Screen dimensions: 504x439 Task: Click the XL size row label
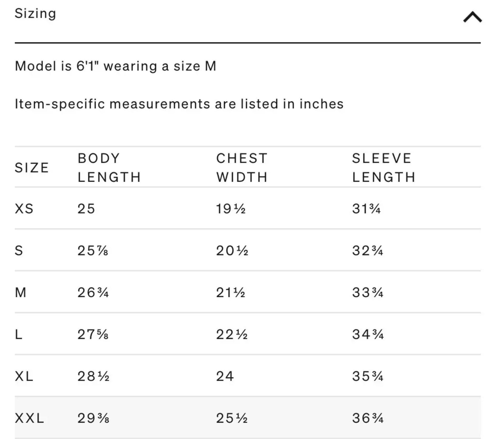pyautogui.click(x=24, y=376)
